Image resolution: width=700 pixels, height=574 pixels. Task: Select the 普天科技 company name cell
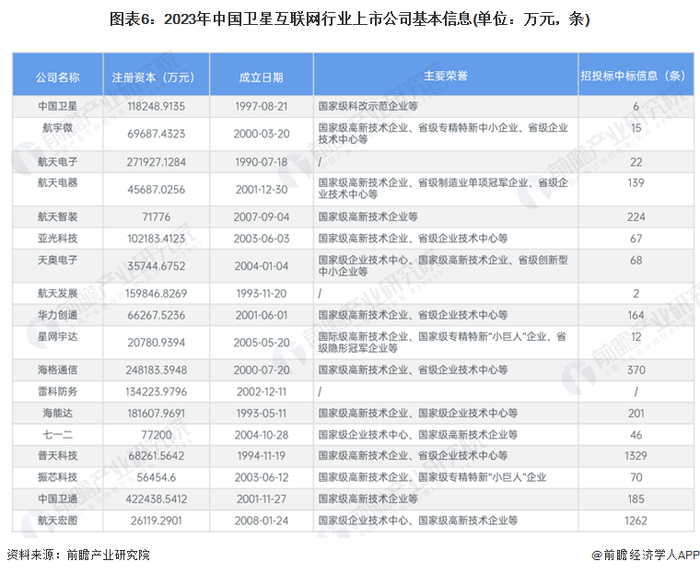tap(58, 456)
